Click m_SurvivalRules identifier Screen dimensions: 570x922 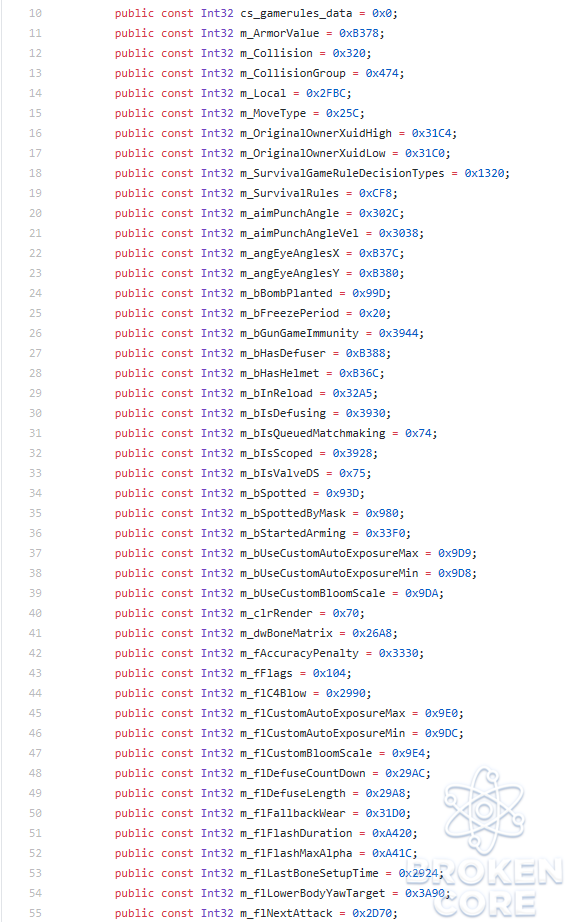click(289, 193)
